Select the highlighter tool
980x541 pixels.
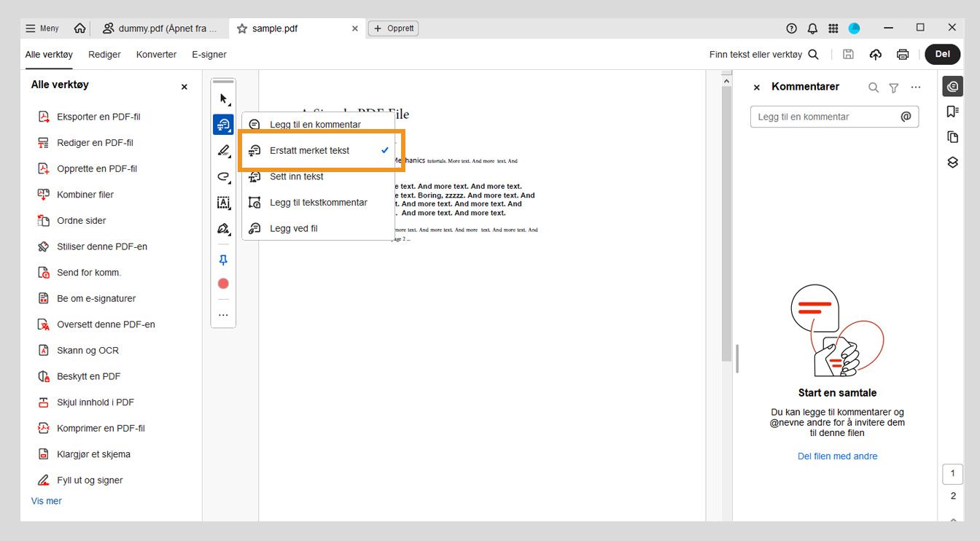(x=223, y=151)
